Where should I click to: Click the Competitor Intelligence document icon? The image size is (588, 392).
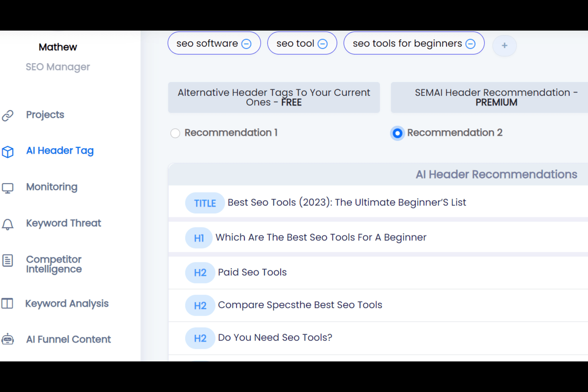[x=8, y=261]
